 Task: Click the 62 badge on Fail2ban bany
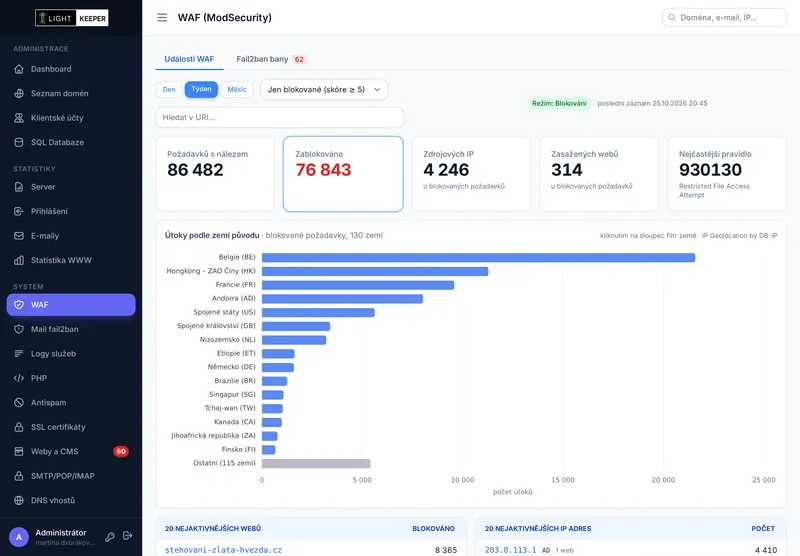(299, 59)
